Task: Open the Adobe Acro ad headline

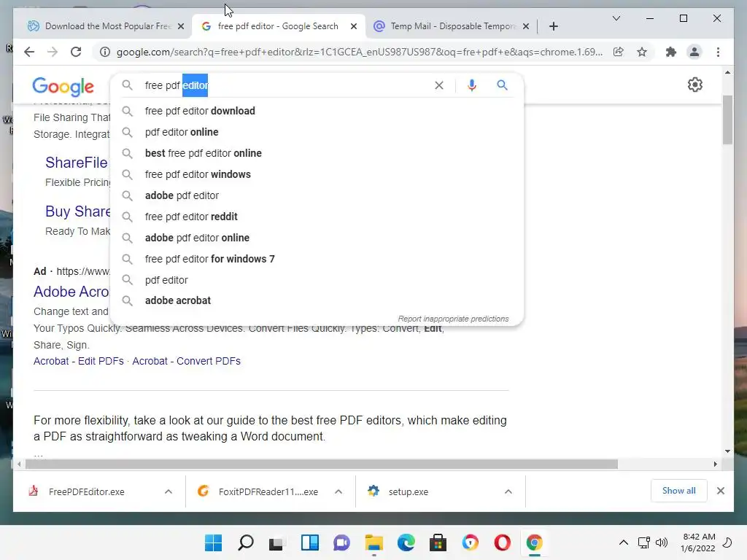Action: point(71,292)
